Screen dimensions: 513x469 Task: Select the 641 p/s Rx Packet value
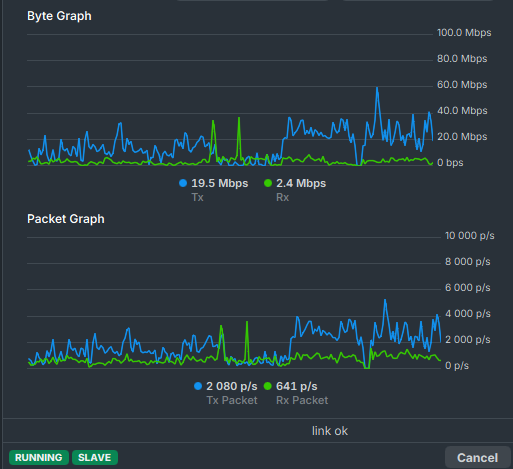pyautogui.click(x=297, y=386)
